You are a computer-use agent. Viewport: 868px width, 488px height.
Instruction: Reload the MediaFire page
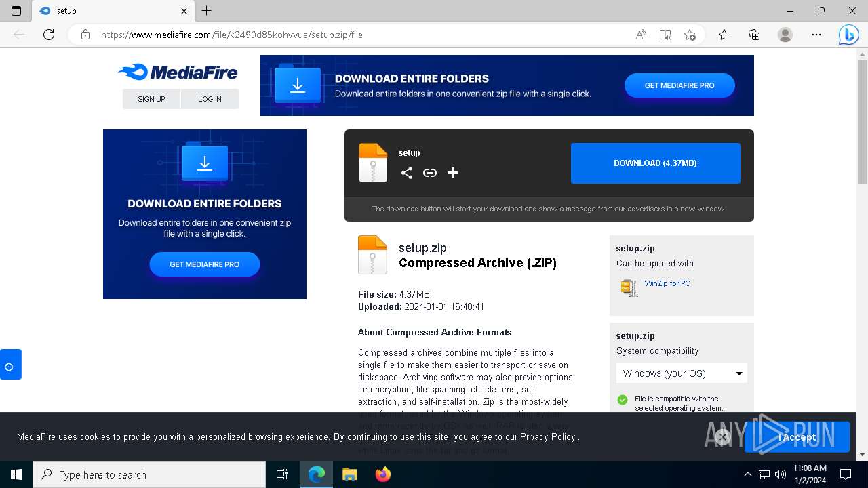pos(49,35)
